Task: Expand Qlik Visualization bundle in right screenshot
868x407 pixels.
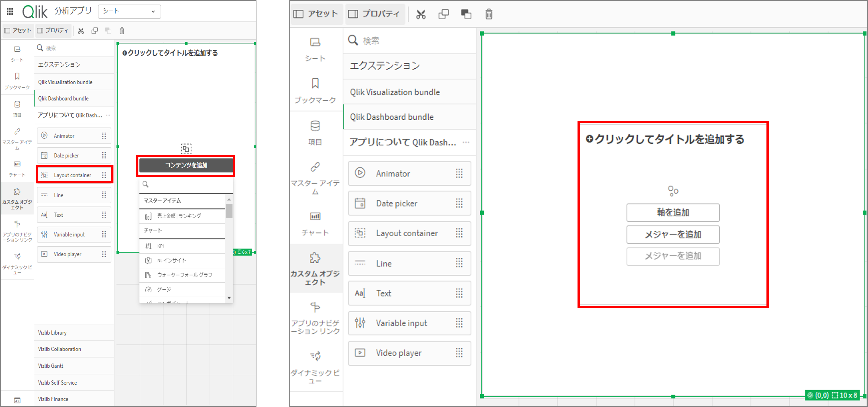Action: pos(410,92)
